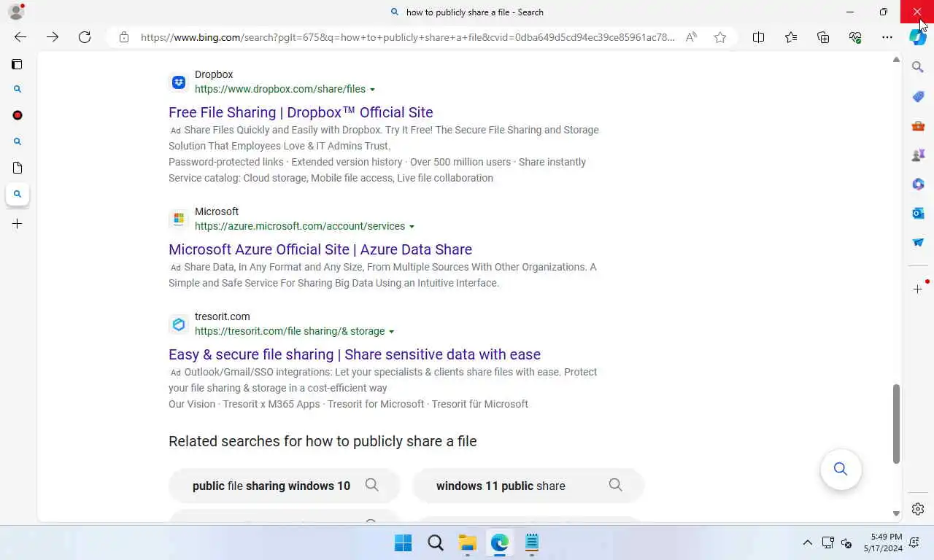The image size is (934, 560).
Task: Select the active search tab
Action: tap(18, 194)
